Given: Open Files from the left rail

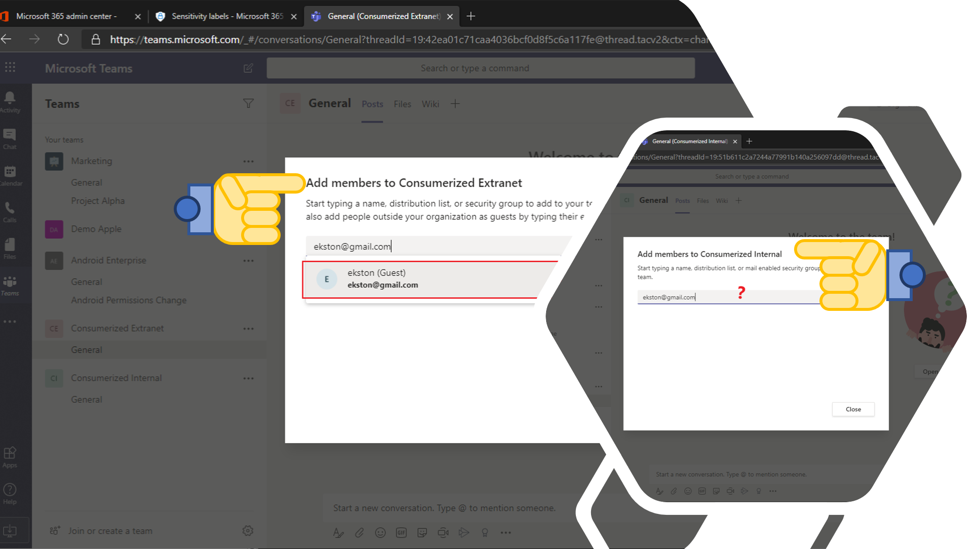Looking at the screenshot, I should [x=10, y=249].
